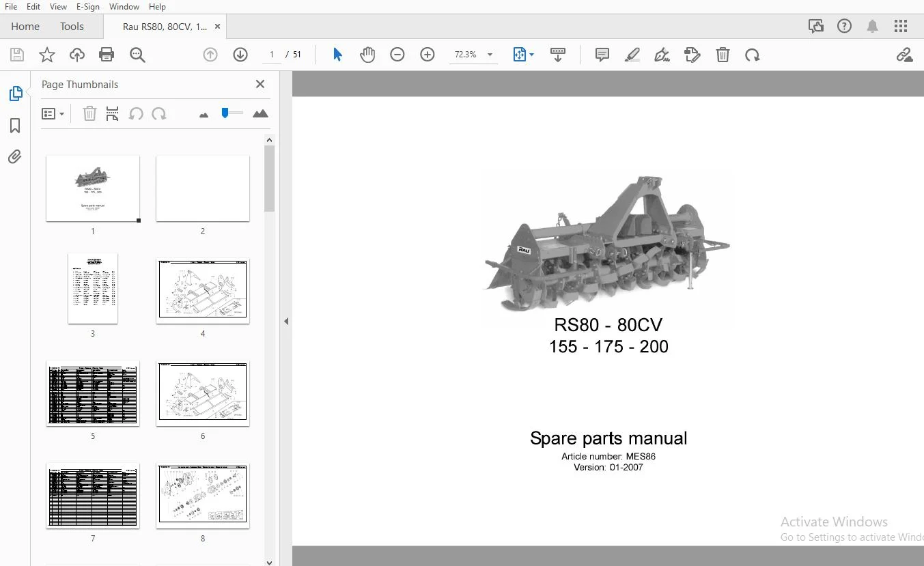Rotate the page with the rotate icon

pos(753,55)
